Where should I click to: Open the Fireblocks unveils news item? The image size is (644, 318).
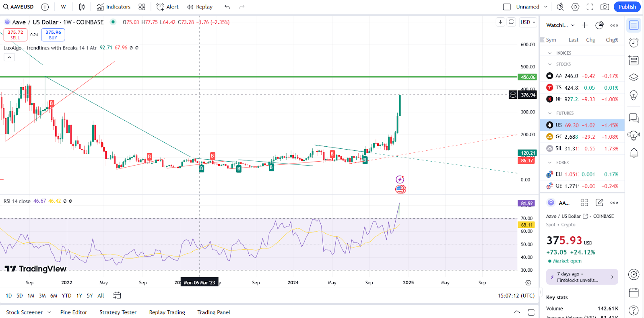click(582, 277)
